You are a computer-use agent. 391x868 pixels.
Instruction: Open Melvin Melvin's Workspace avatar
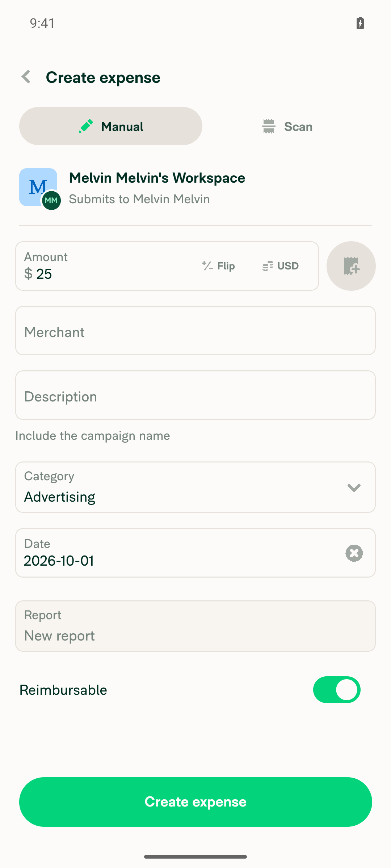(39, 188)
